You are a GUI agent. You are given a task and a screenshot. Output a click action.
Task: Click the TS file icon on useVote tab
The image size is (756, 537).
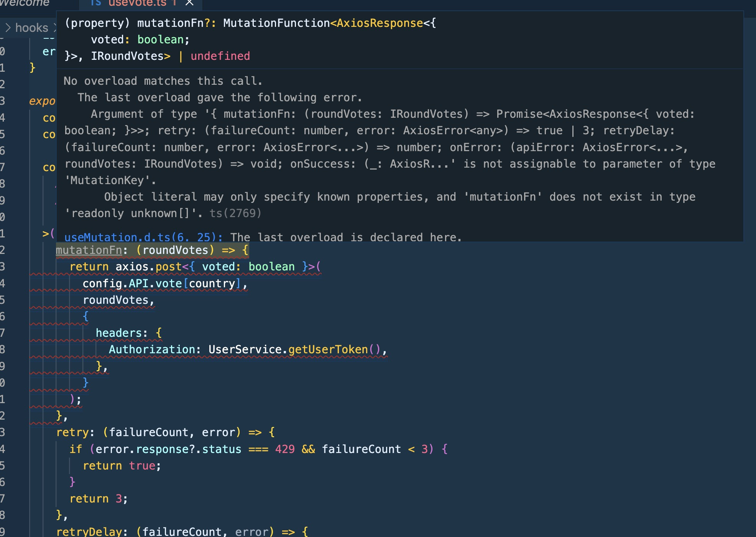click(96, 3)
